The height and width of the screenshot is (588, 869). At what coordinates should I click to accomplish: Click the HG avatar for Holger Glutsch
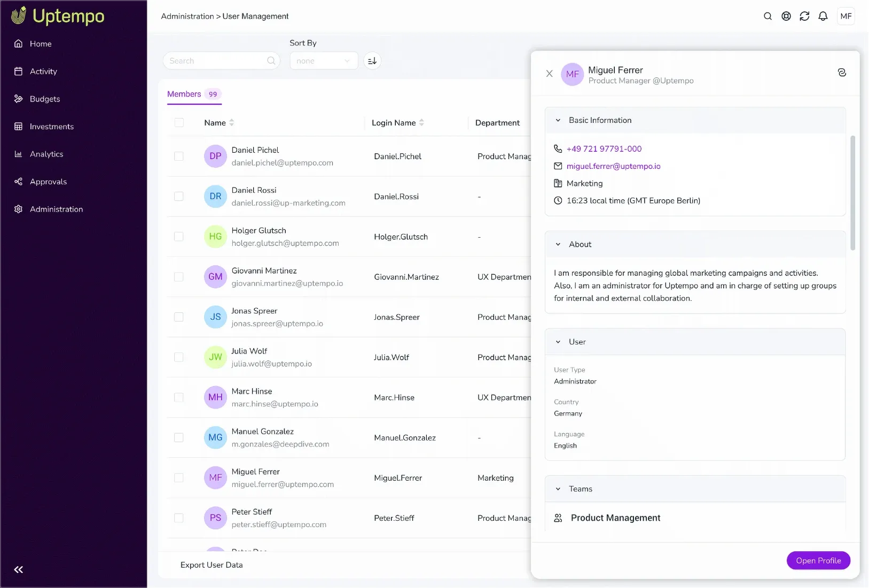(215, 237)
